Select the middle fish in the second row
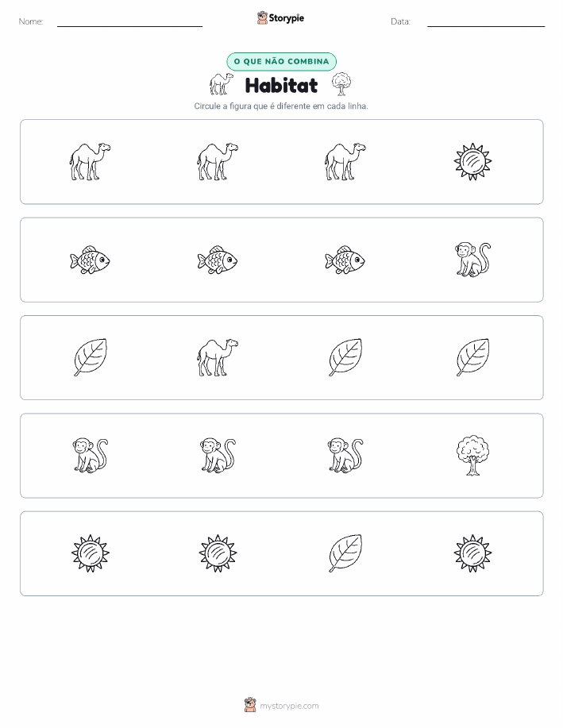 pyautogui.click(x=218, y=260)
